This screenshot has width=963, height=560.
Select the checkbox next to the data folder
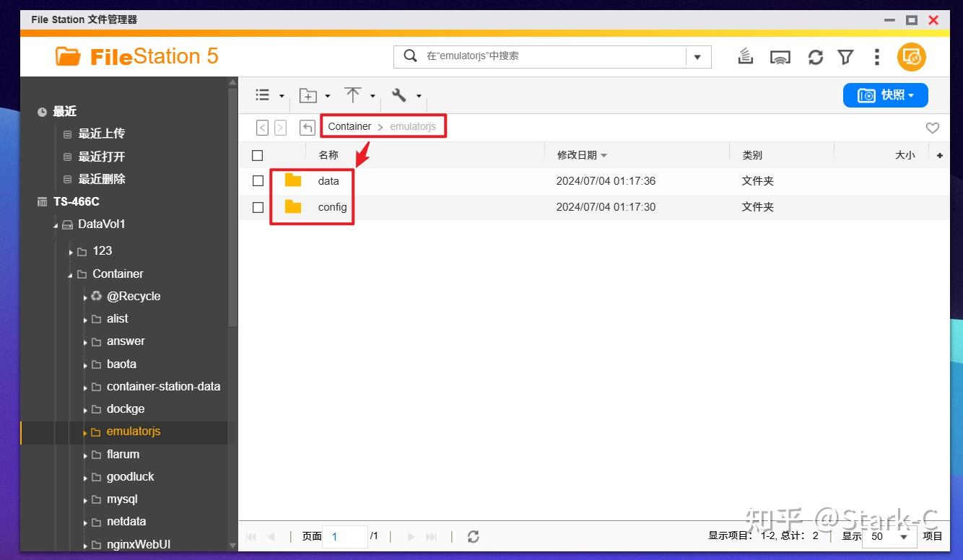pyautogui.click(x=258, y=180)
